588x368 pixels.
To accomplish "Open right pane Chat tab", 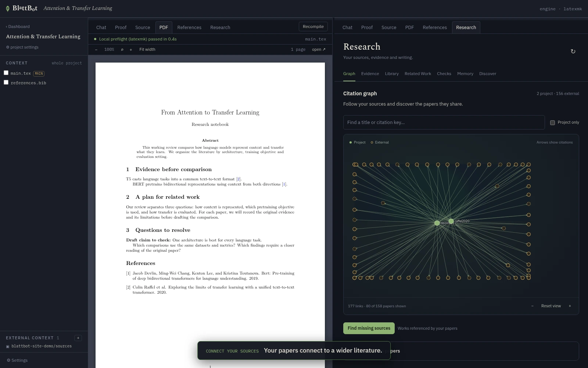I will pos(347,28).
